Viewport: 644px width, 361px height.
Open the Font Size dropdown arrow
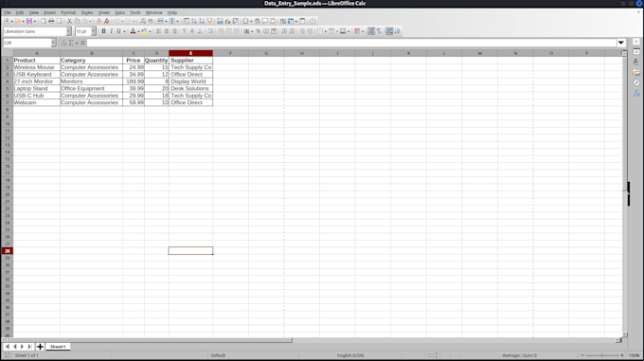click(93, 31)
